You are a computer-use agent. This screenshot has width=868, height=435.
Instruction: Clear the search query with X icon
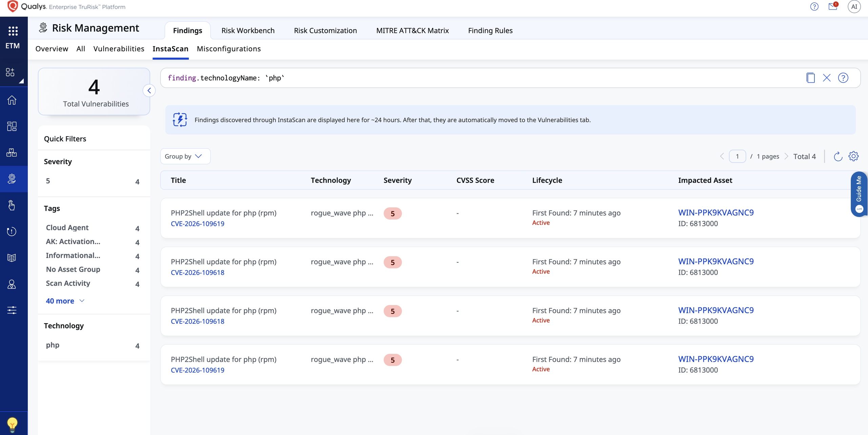(827, 78)
